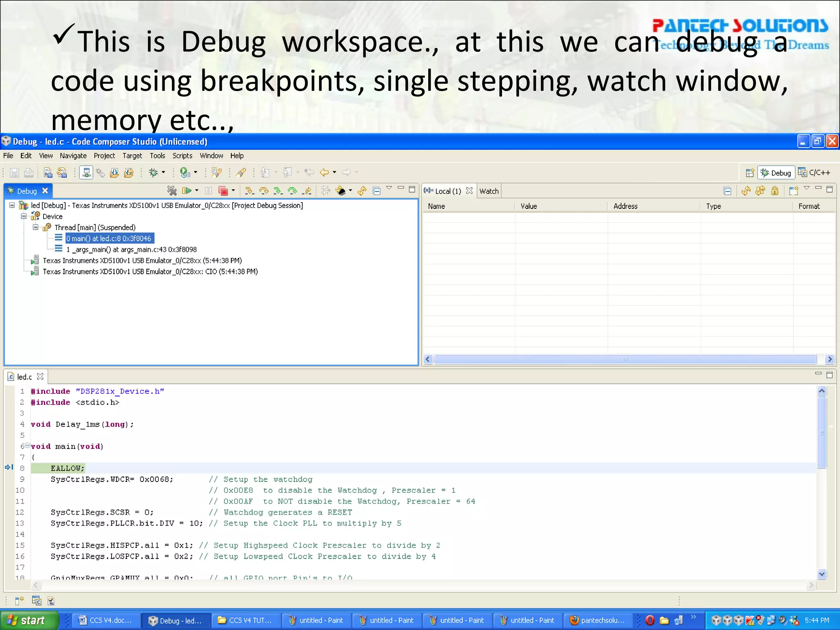The width and height of the screenshot is (840, 630).
Task: Switch to the Watch tab
Action: (x=489, y=191)
